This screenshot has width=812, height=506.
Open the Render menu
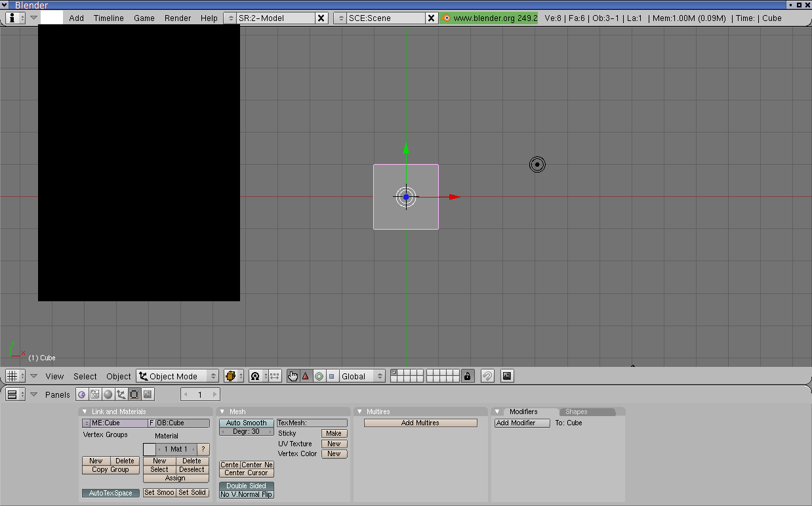pos(178,18)
